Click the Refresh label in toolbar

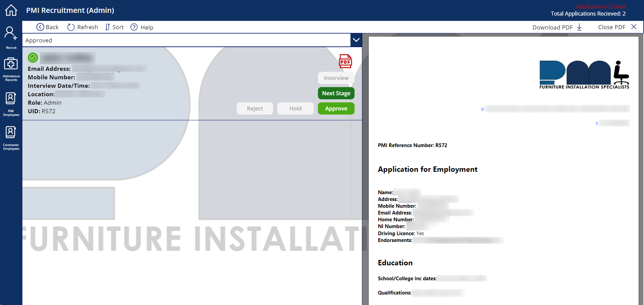pos(87,27)
